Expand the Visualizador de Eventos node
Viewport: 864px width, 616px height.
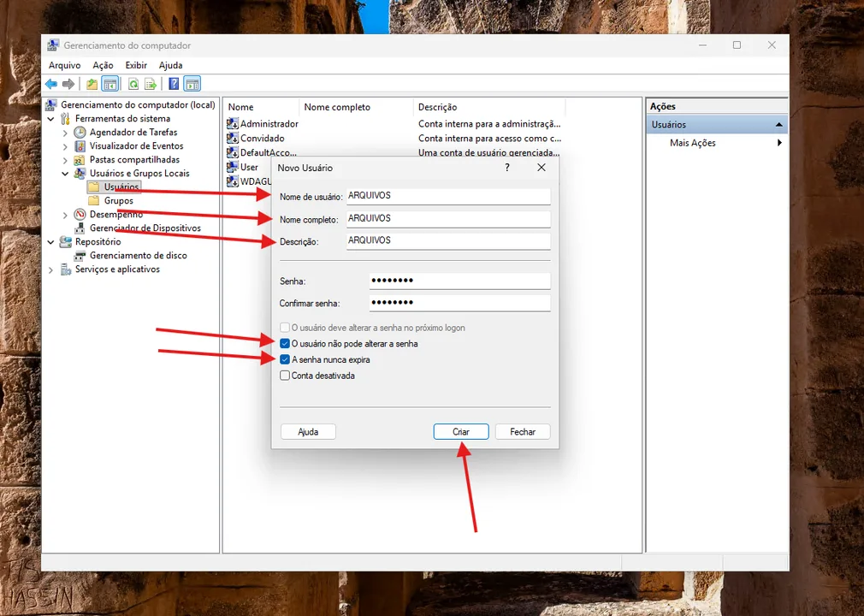(65, 146)
